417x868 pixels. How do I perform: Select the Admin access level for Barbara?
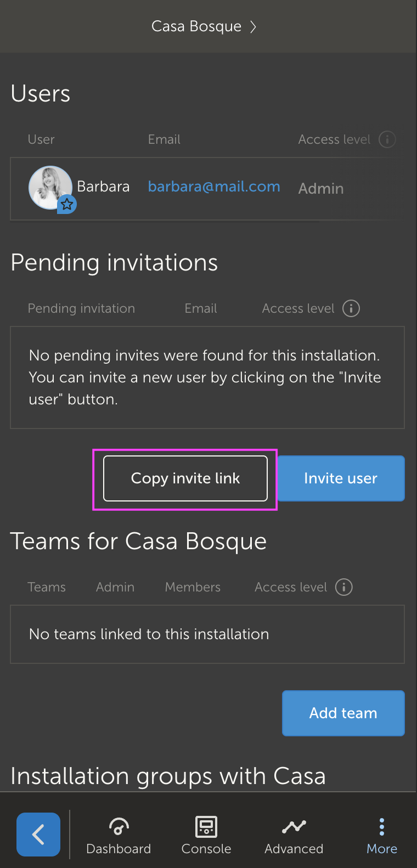321,189
